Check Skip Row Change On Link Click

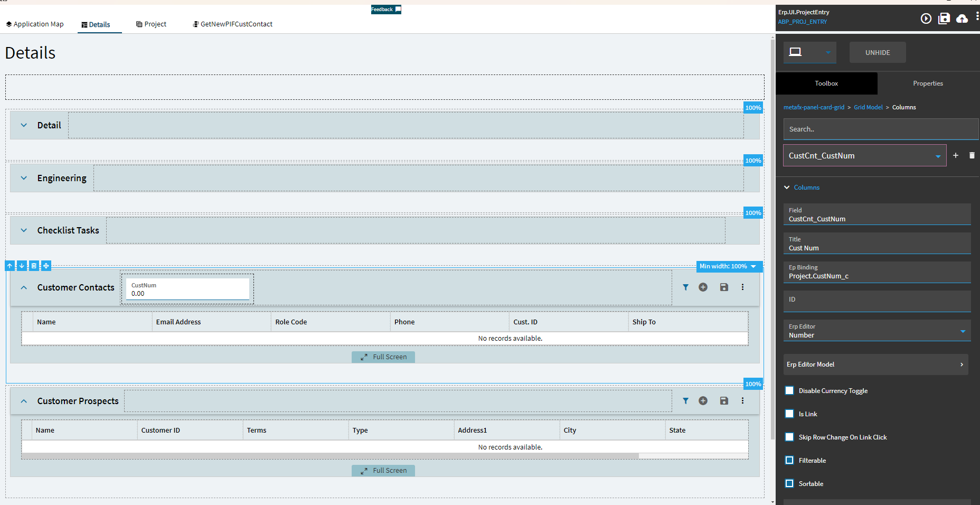[x=789, y=437]
